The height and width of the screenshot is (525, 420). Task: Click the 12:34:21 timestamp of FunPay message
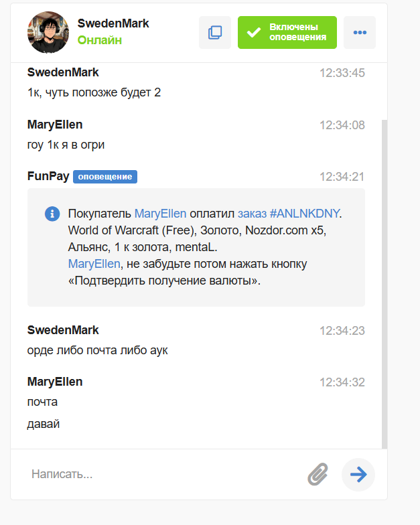[x=342, y=177]
